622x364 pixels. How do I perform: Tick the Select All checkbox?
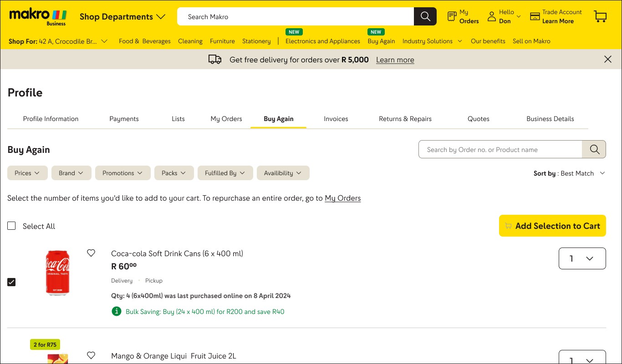(x=11, y=226)
